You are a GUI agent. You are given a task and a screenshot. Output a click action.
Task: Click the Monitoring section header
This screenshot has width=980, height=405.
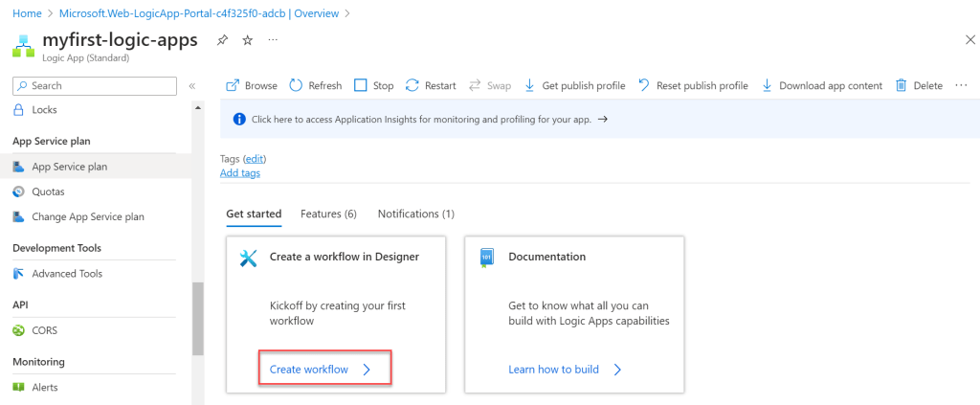tap(38, 362)
